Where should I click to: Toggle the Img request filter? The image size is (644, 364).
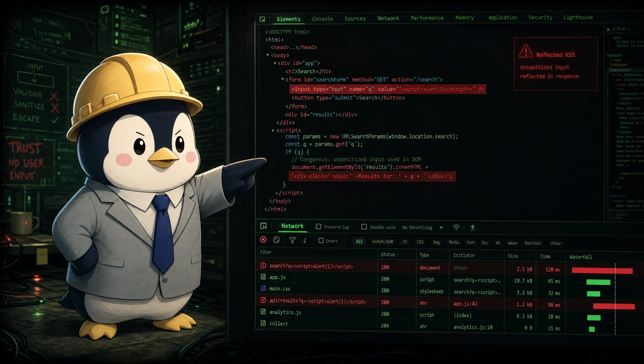pyautogui.click(x=436, y=242)
